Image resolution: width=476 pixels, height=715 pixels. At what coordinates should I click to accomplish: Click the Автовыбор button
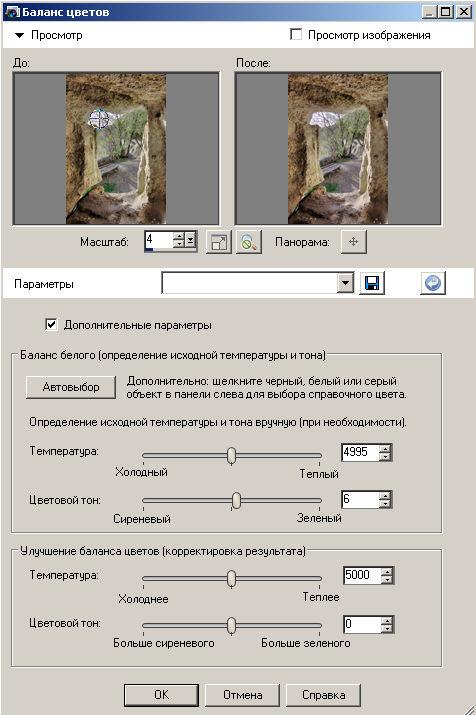71,387
